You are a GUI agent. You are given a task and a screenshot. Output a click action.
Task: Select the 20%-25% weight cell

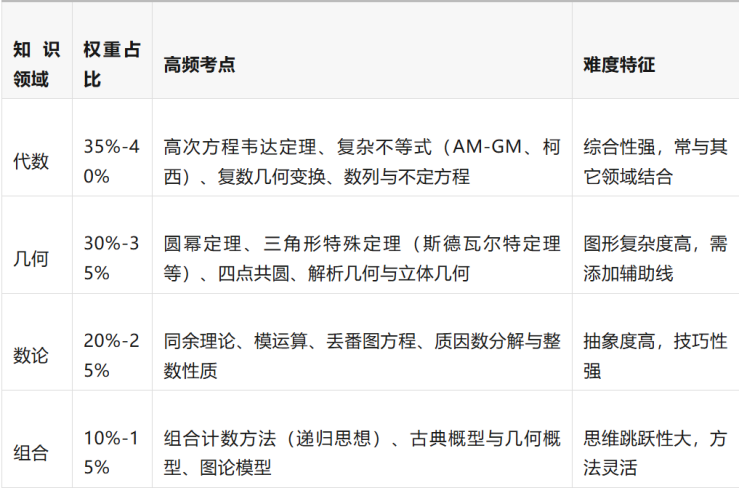[x=111, y=355]
